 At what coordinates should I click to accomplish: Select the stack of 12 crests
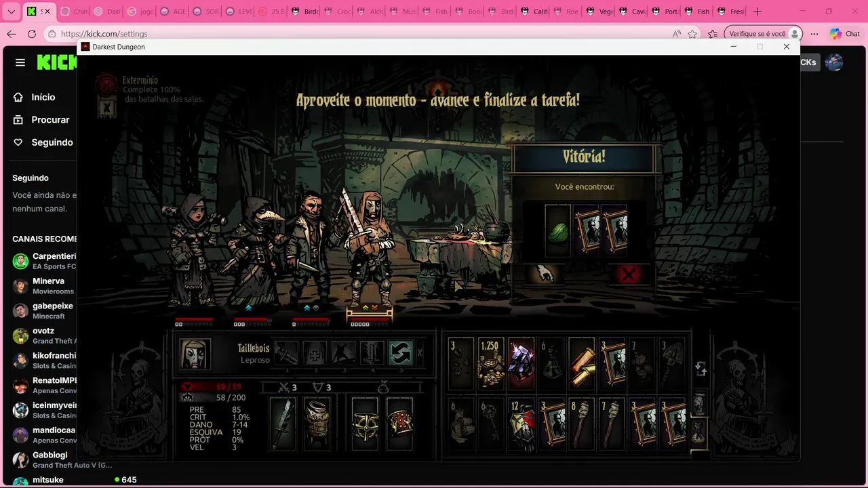click(521, 424)
